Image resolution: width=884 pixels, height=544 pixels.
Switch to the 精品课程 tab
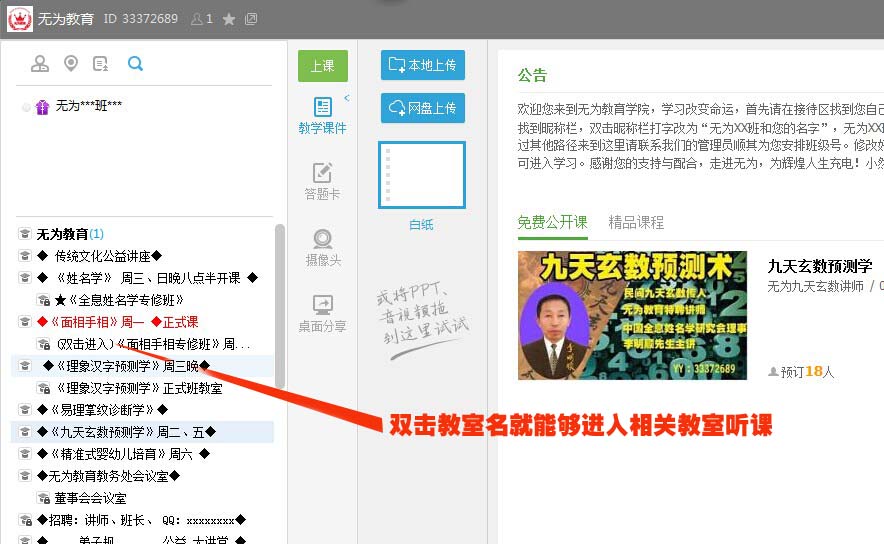636,222
